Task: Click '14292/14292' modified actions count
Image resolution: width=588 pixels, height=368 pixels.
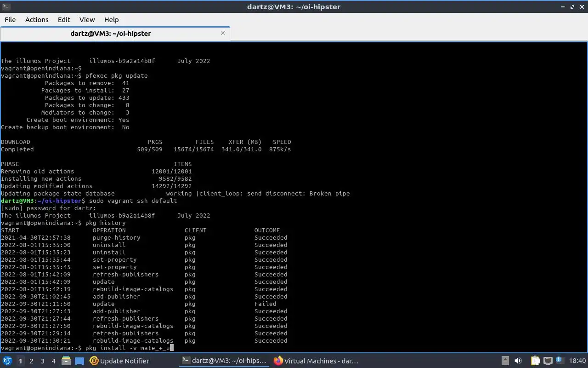Action: [171, 186]
